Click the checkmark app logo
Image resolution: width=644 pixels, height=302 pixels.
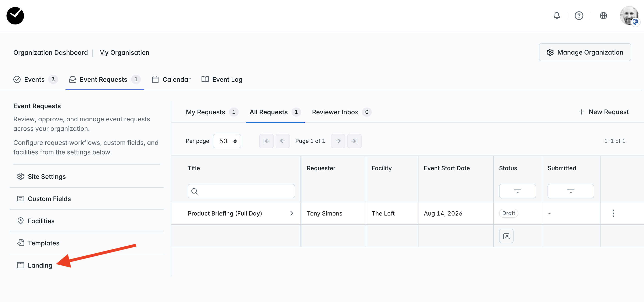click(x=15, y=16)
